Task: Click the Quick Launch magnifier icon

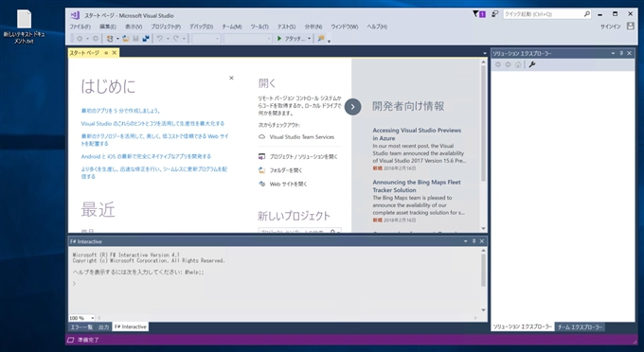Action: coord(587,14)
